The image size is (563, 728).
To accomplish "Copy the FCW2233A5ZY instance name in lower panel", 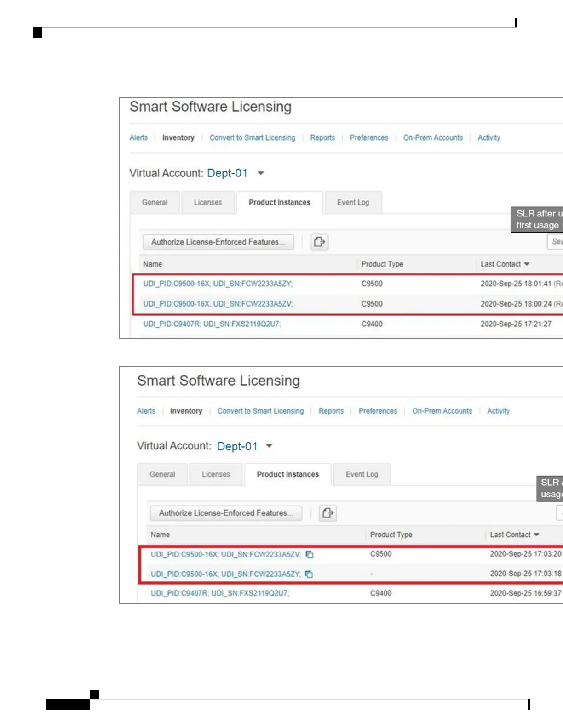I will tap(309, 574).
